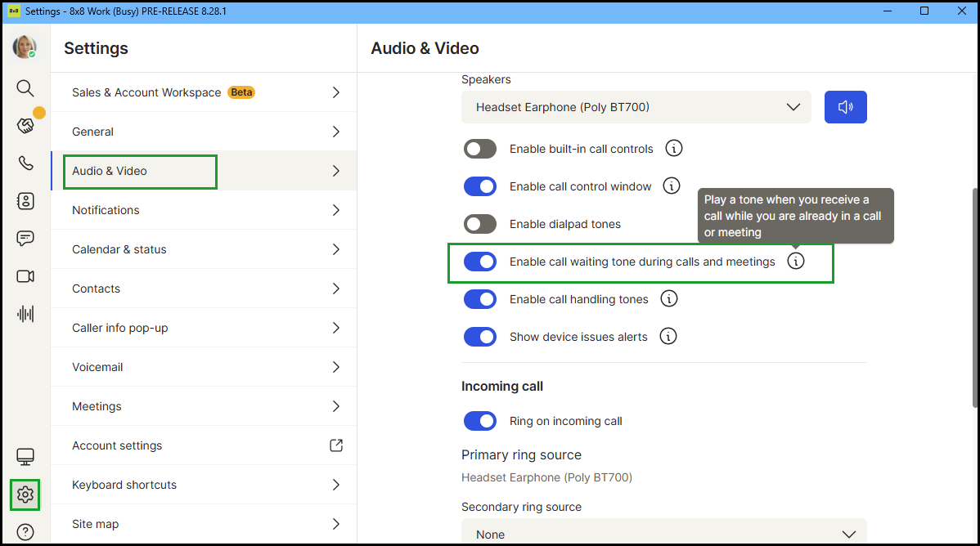The width and height of the screenshot is (980, 546).
Task: Disable Ring on incoming call
Action: coord(480,421)
